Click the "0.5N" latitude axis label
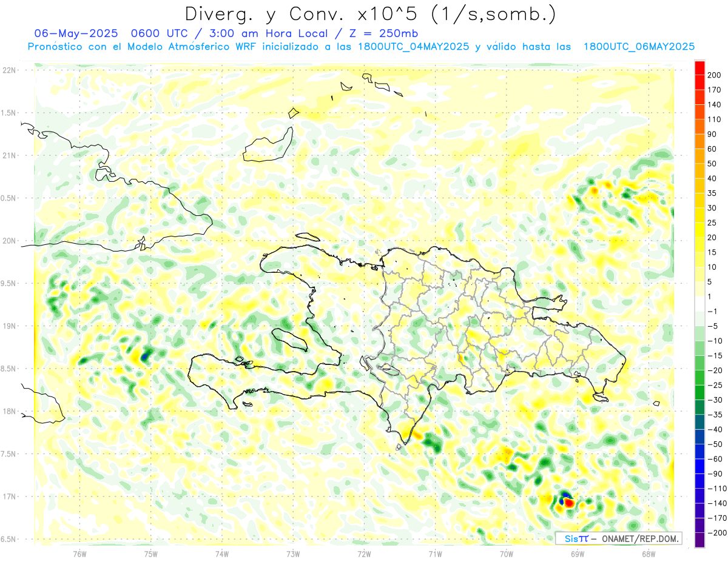The width and height of the screenshot is (728, 562). [x=9, y=198]
